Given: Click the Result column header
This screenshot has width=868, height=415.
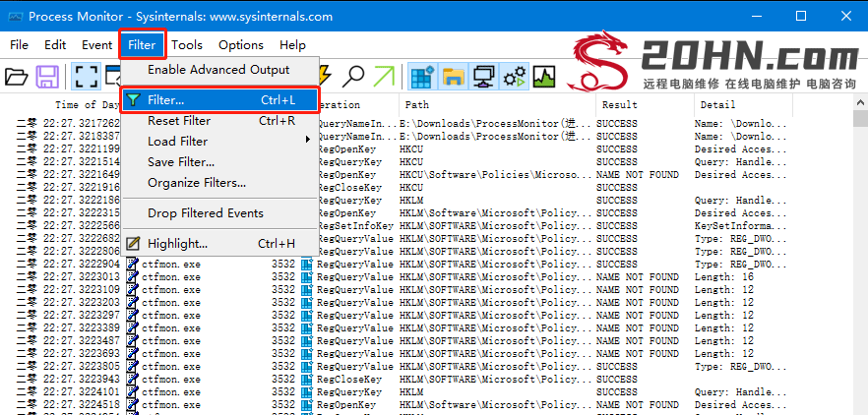Looking at the screenshot, I should point(620,104).
